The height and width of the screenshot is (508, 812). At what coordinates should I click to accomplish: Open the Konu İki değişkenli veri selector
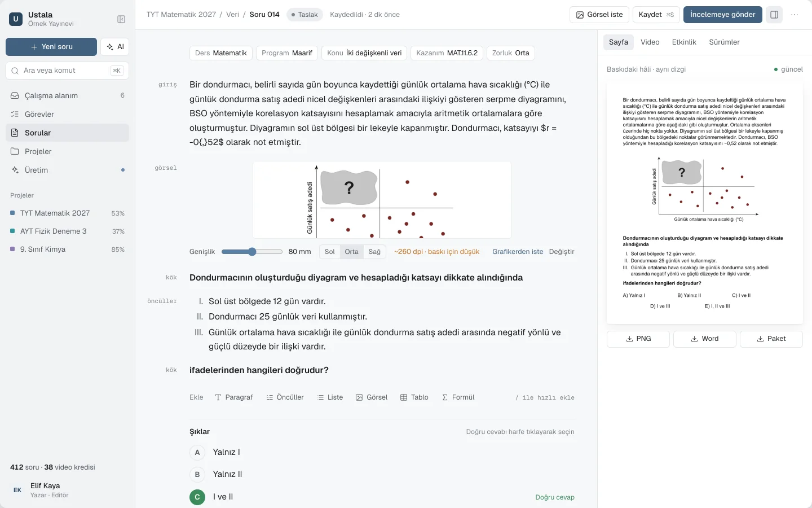(x=364, y=53)
